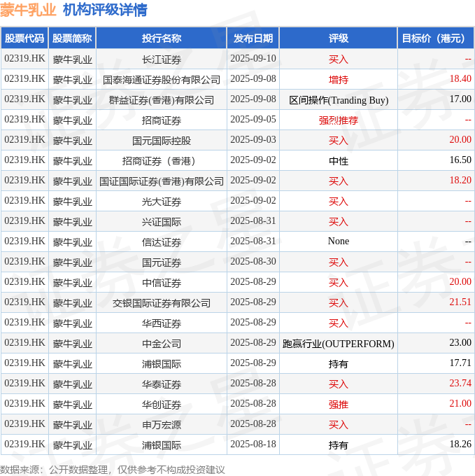Click the target price 17.71
The width and height of the screenshot is (475, 476).
[x=460, y=363]
